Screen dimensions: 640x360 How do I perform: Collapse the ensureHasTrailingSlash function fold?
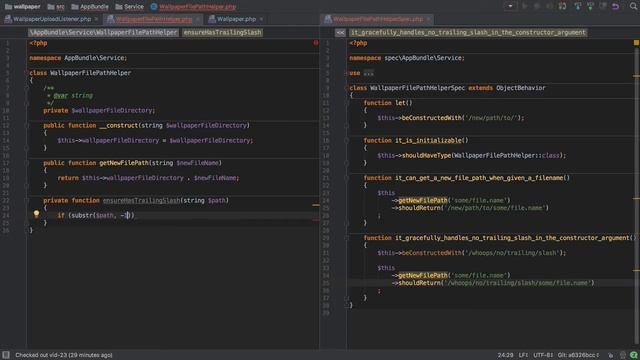[27, 201]
